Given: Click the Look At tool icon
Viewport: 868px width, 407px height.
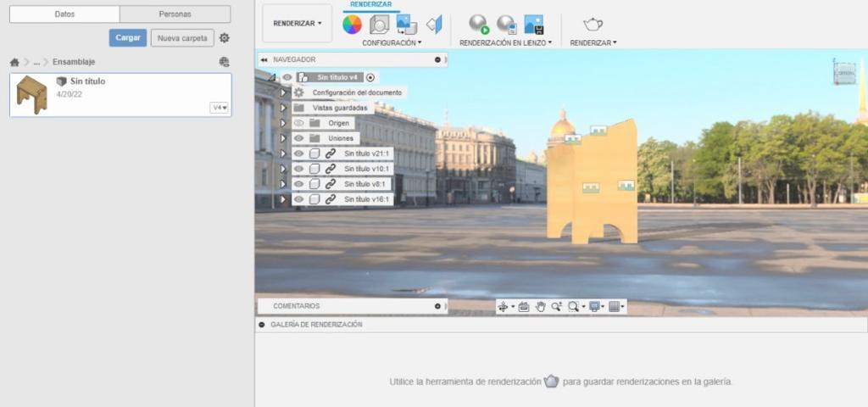Looking at the screenshot, I should [x=524, y=307].
